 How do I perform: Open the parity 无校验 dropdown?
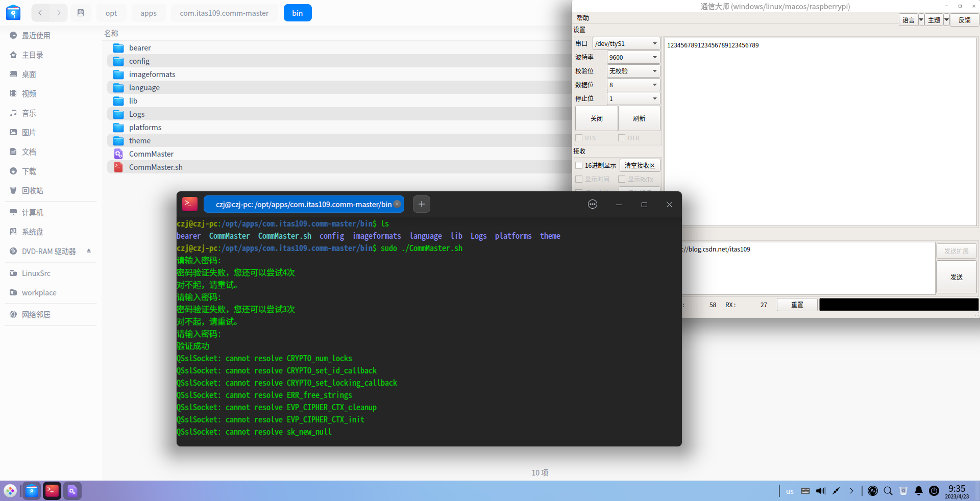[633, 71]
